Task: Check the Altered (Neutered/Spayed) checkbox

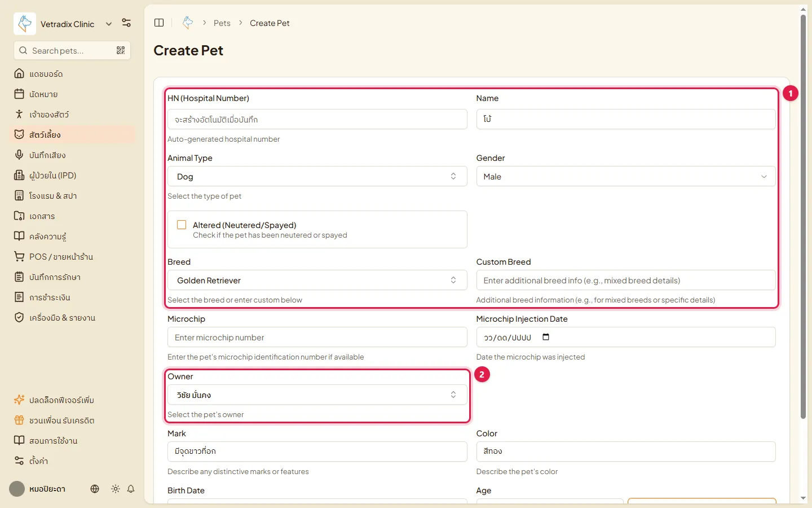Action: (182, 225)
